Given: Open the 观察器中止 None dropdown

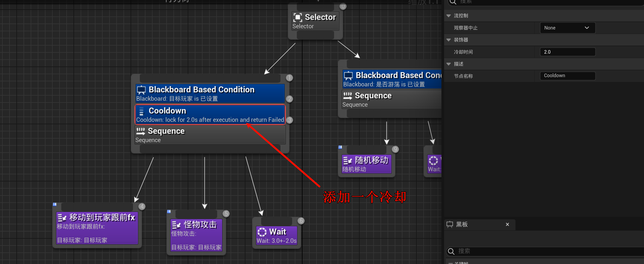Looking at the screenshot, I should [567, 28].
